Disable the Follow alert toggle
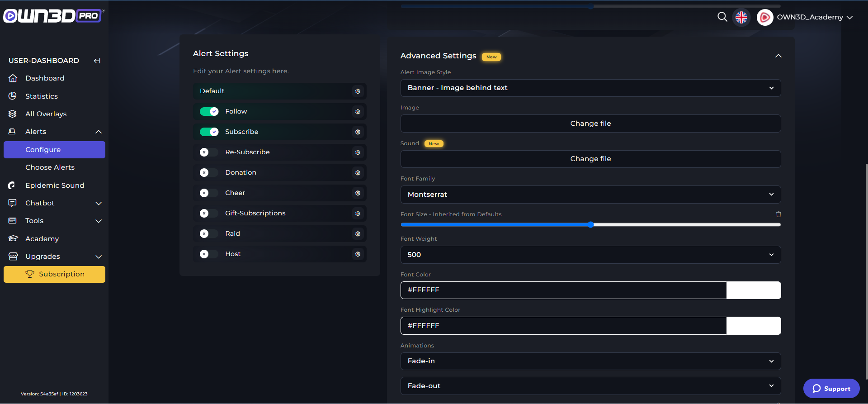 click(x=209, y=112)
